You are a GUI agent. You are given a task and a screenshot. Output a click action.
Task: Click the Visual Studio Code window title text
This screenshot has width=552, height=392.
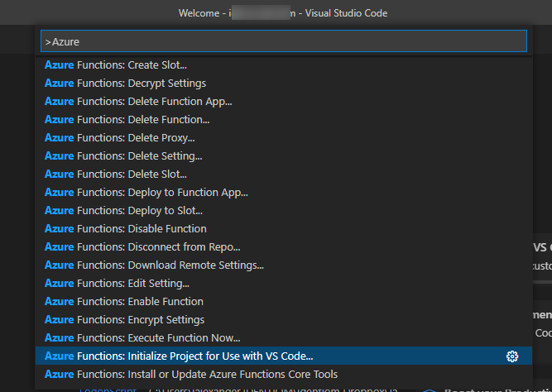pyautogui.click(x=283, y=13)
